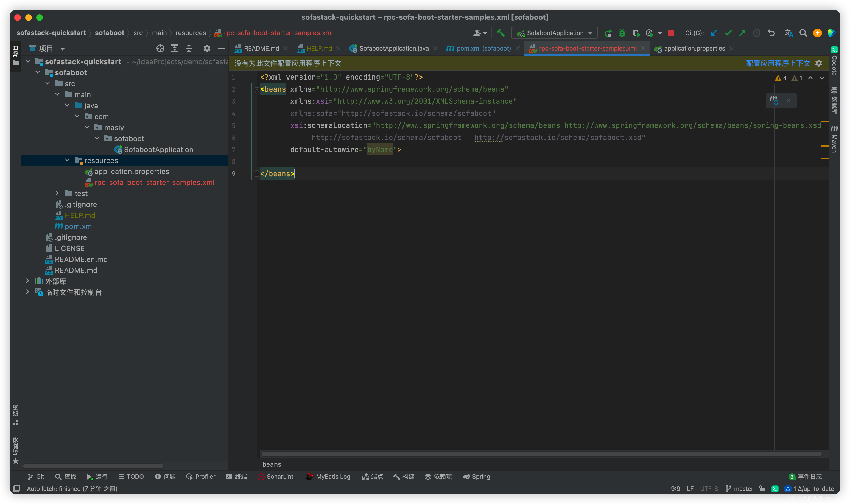The image size is (850, 504).
Task: Click the Build project hammer icon
Action: pyautogui.click(x=500, y=33)
